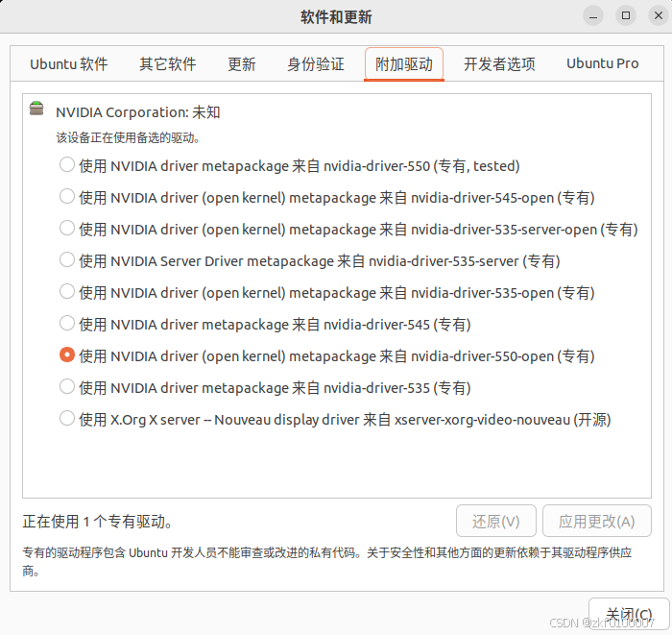The width and height of the screenshot is (672, 635).
Task: Minimize the 软件和更新 window
Action: point(593,16)
